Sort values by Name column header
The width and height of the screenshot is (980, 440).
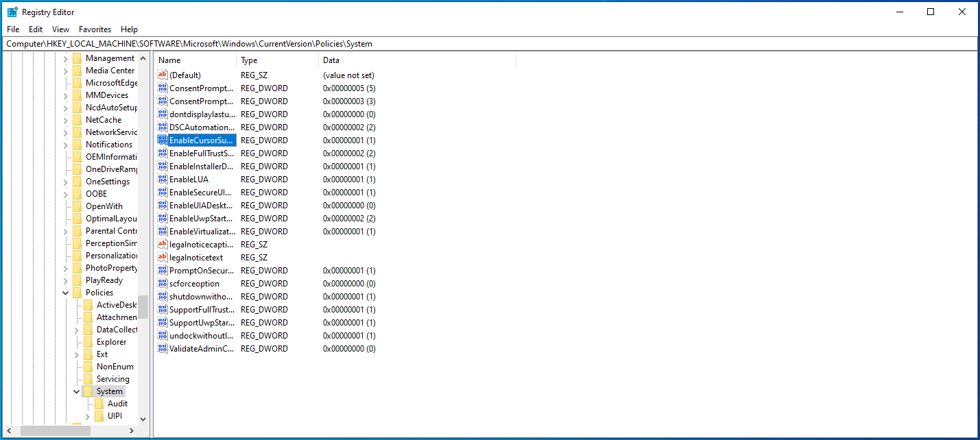tap(195, 60)
